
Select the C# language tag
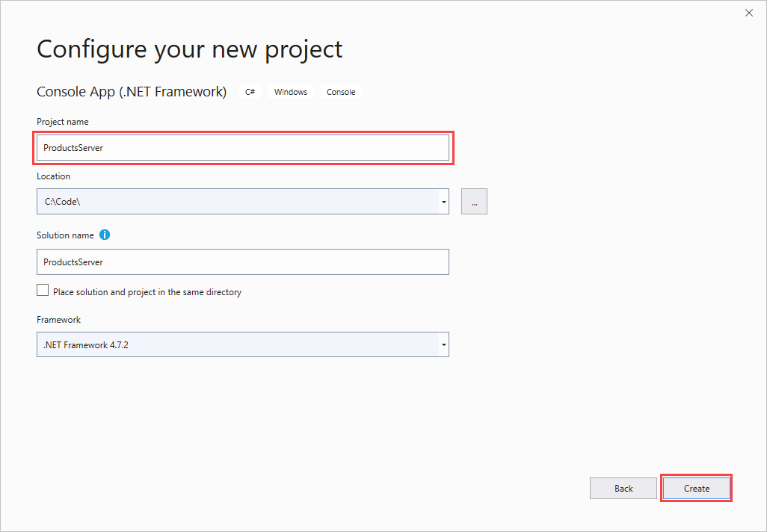pyautogui.click(x=250, y=91)
